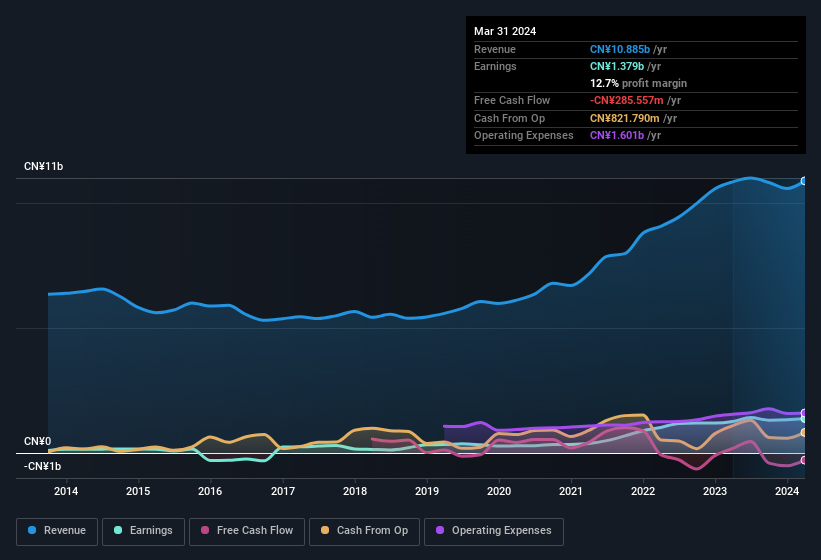Toggle the Revenue series in the legend
The width and height of the screenshot is (821, 560).
click(x=58, y=531)
